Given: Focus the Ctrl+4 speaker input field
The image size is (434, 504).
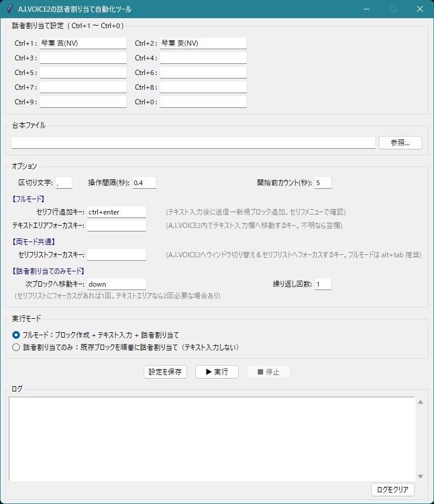Looking at the screenshot, I should pyautogui.click(x=204, y=58).
